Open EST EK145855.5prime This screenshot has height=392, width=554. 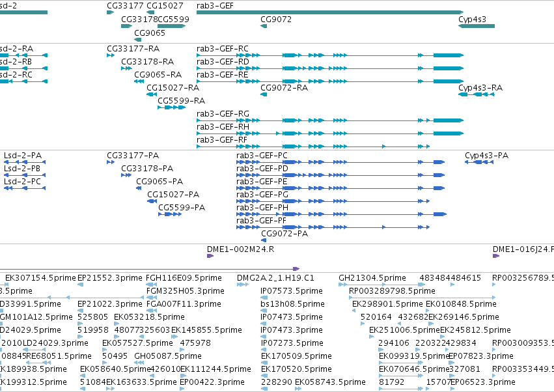coord(206,329)
